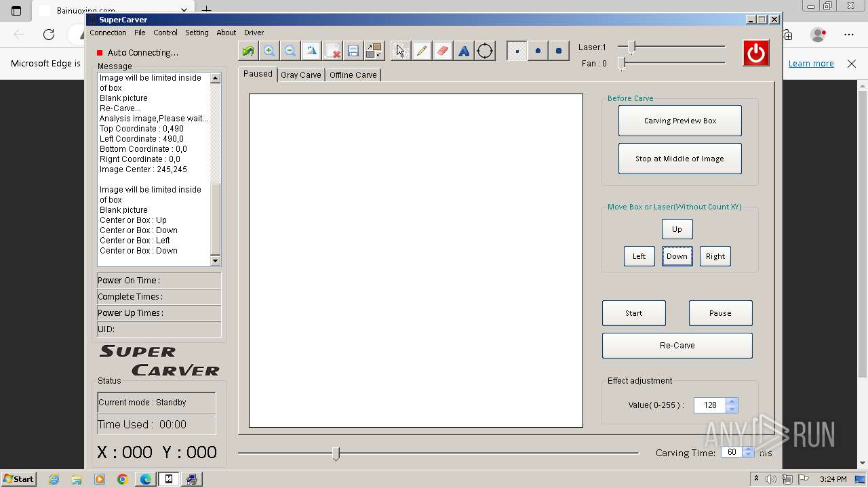Zoom out with the magnifier minus icon
Screen dimensions: 868x488
[290, 51]
